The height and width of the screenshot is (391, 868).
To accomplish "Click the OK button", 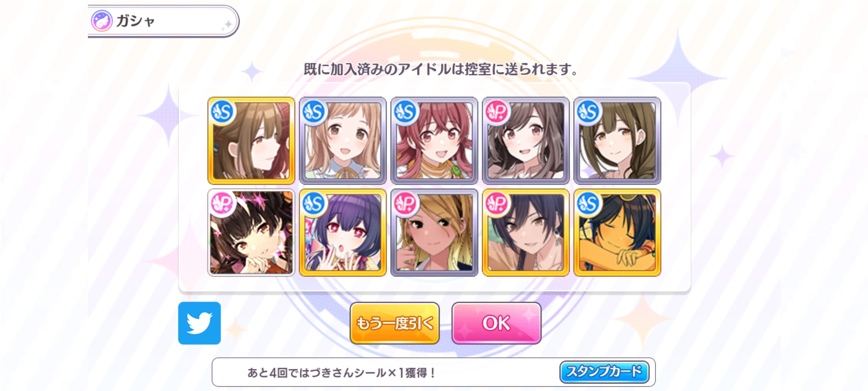I will 496,323.
